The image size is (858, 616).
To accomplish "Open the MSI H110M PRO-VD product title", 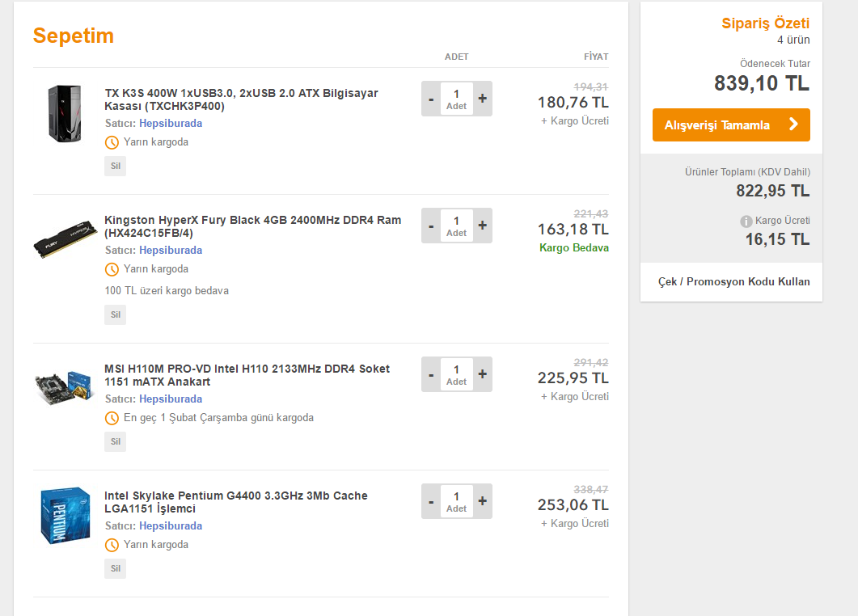I will click(247, 375).
